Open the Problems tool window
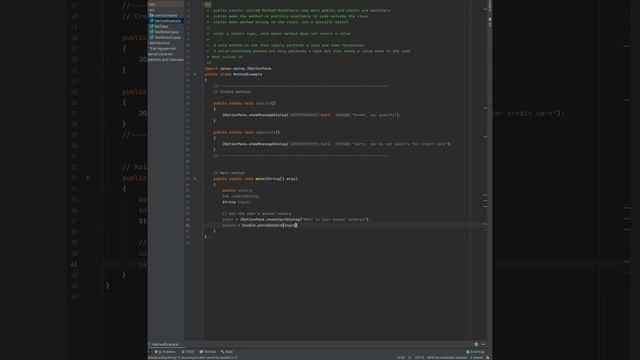640x360 pixels. 165,352
